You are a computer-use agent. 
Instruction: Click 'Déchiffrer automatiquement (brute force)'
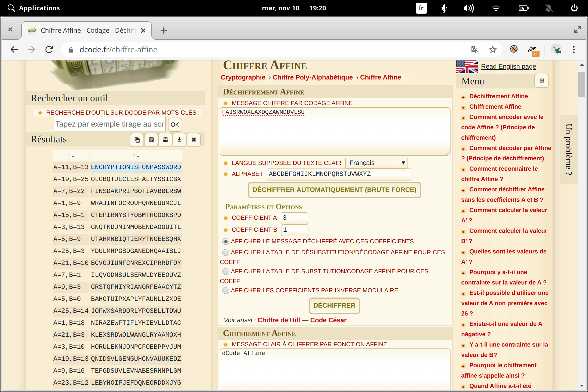click(x=334, y=190)
